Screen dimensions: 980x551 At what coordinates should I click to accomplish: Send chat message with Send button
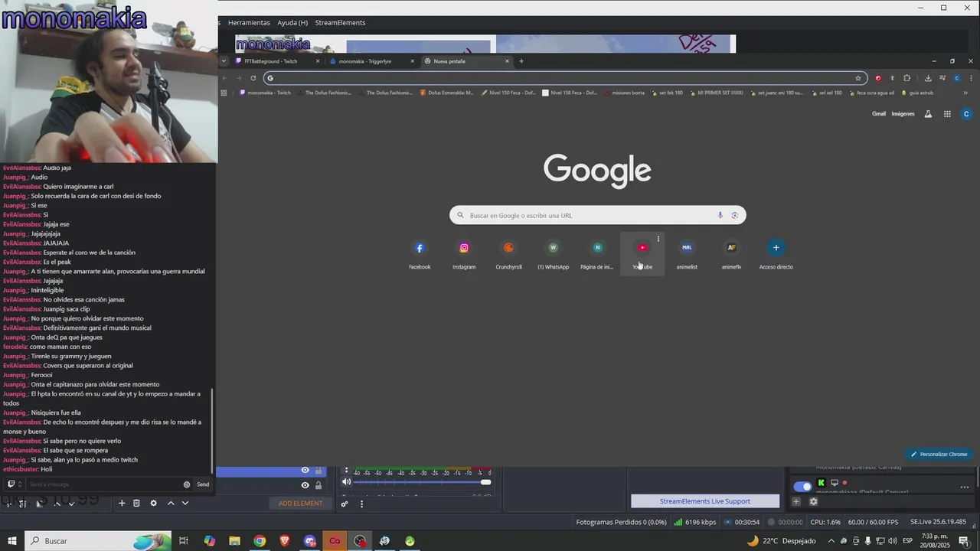click(x=203, y=484)
